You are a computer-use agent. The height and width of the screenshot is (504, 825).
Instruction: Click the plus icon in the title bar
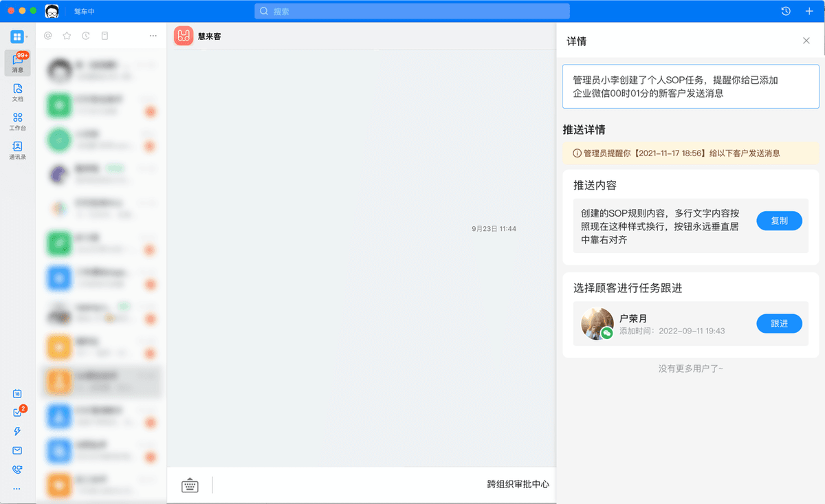(x=809, y=11)
